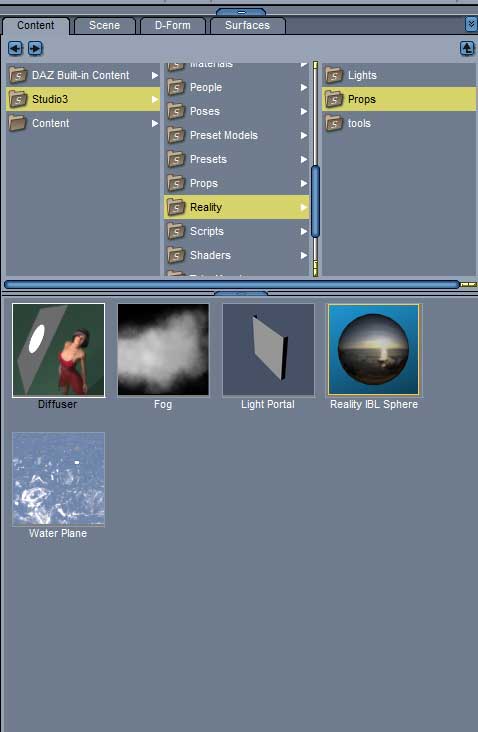Screen dimensions: 478x732
Task: Click the Lights folder icon
Action: [334, 75]
